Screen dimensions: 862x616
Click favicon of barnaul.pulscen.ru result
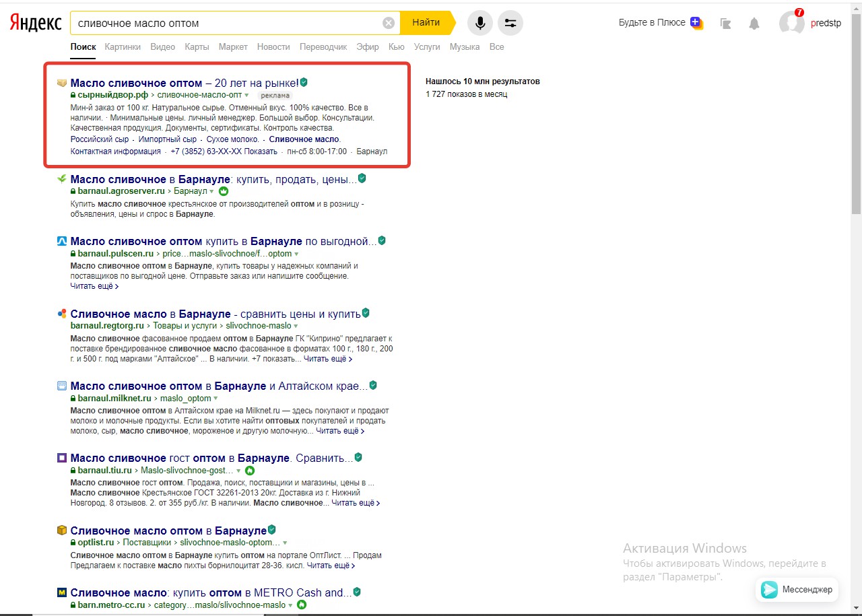(x=62, y=241)
